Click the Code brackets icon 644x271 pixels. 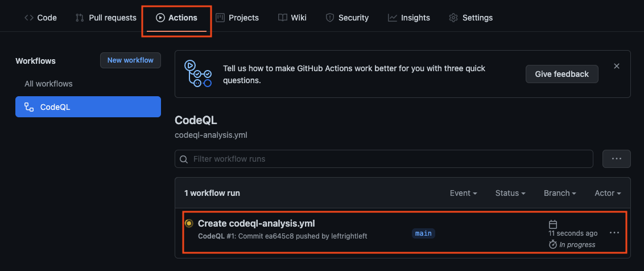[29, 18]
